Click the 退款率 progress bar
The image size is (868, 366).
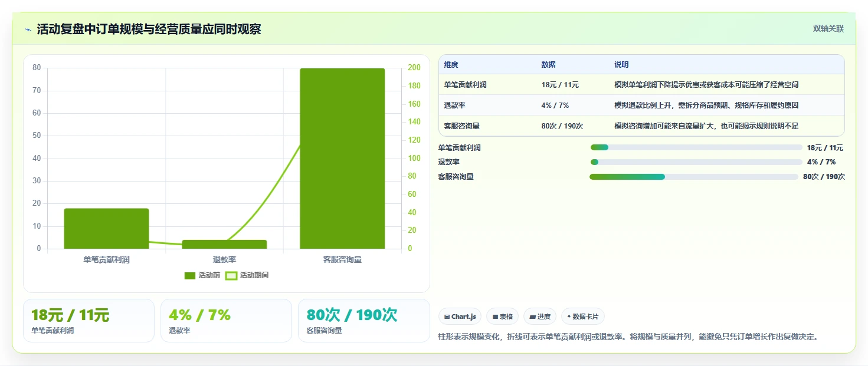click(696, 162)
